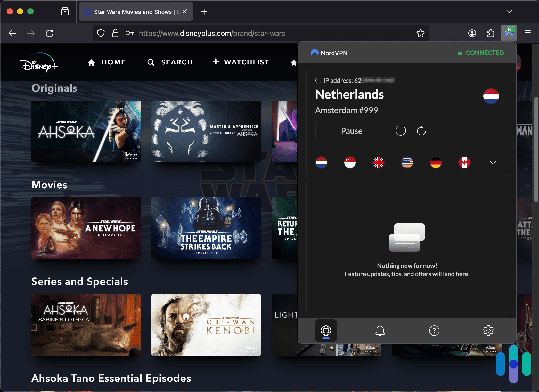Click the NordVPN settings gear icon
The width and height of the screenshot is (539, 392).
click(x=488, y=330)
